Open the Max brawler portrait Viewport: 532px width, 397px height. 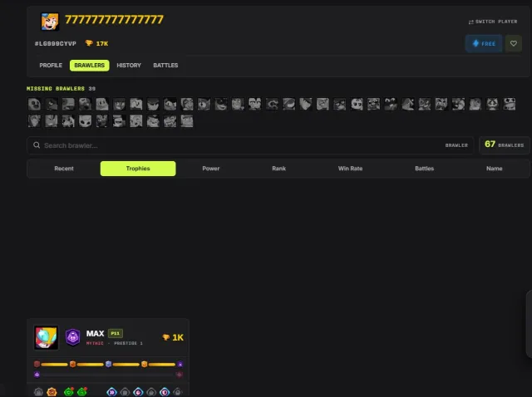click(x=47, y=337)
